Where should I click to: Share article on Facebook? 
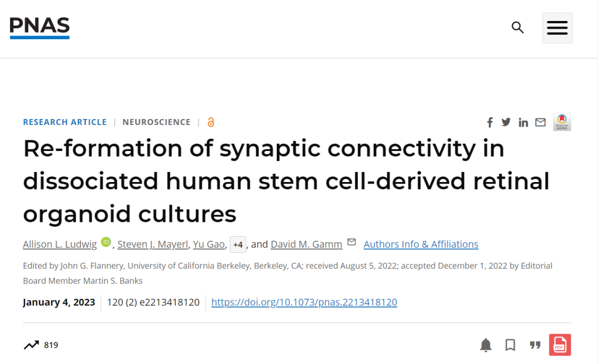tap(489, 122)
